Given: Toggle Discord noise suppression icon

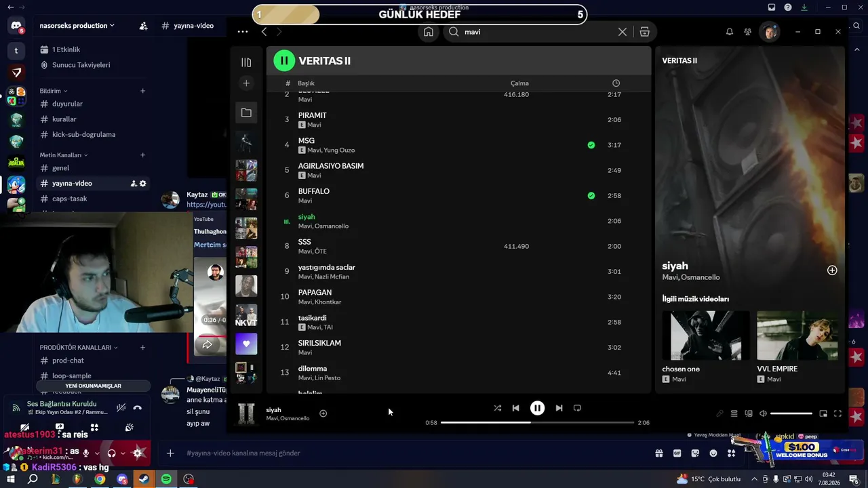Looking at the screenshot, I should pos(121,407).
